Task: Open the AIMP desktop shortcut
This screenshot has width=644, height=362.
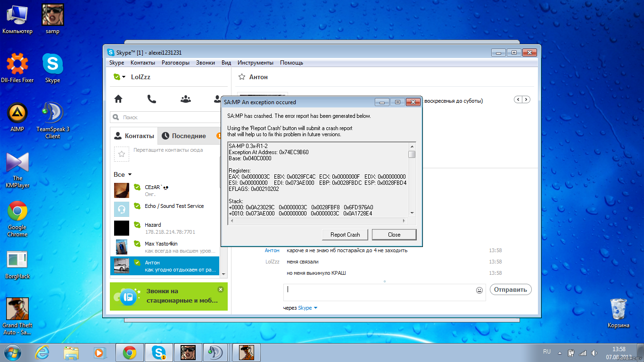Action: [17, 118]
